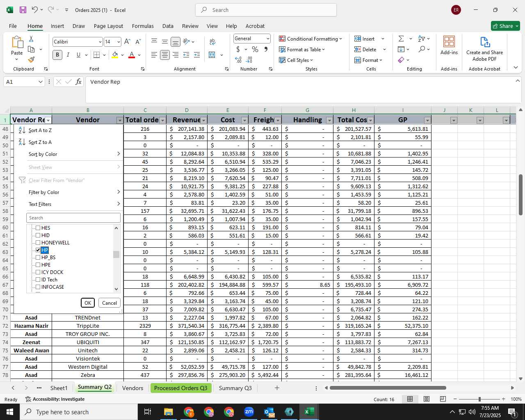This screenshot has width=525, height=420.
Task: Open the font name dropdown
Action: (100, 42)
